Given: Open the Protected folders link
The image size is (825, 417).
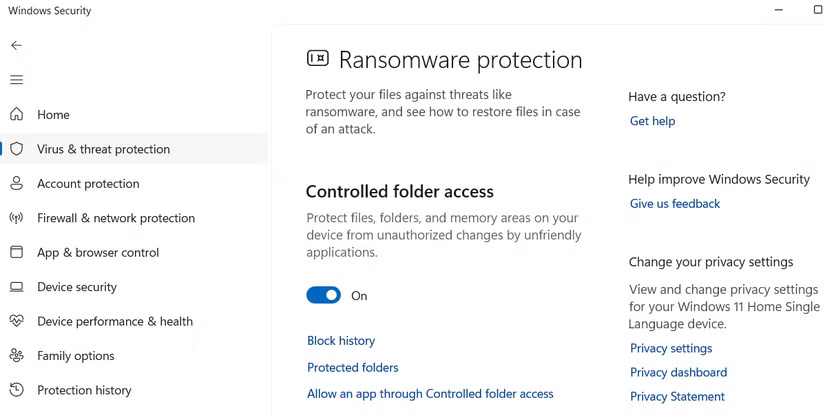Looking at the screenshot, I should 352,367.
